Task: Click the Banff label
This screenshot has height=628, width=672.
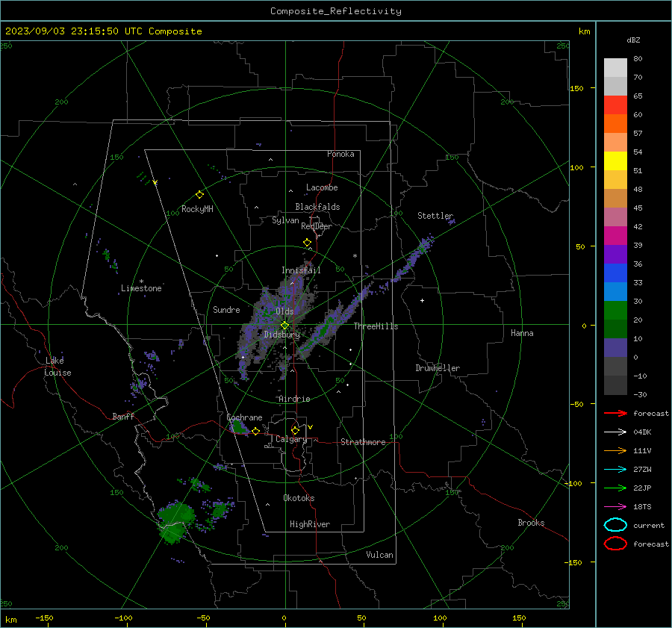Action: click(123, 416)
